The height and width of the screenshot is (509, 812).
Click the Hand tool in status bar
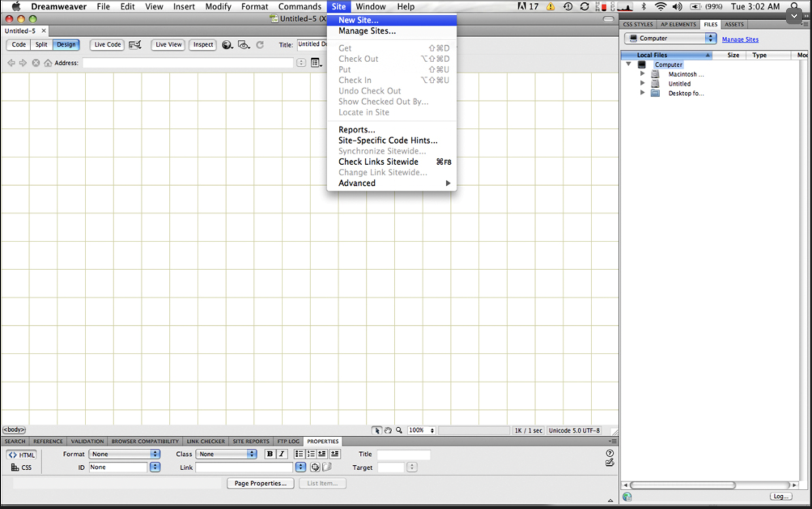[388, 431]
